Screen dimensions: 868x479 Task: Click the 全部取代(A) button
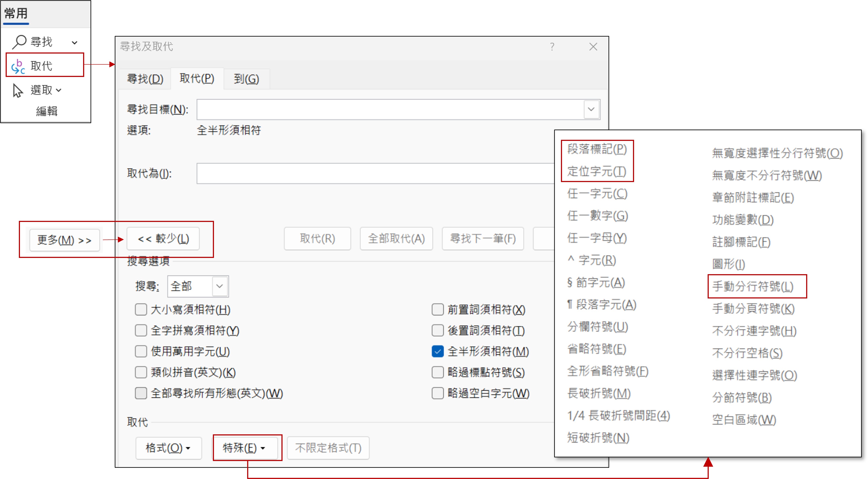[x=396, y=239]
